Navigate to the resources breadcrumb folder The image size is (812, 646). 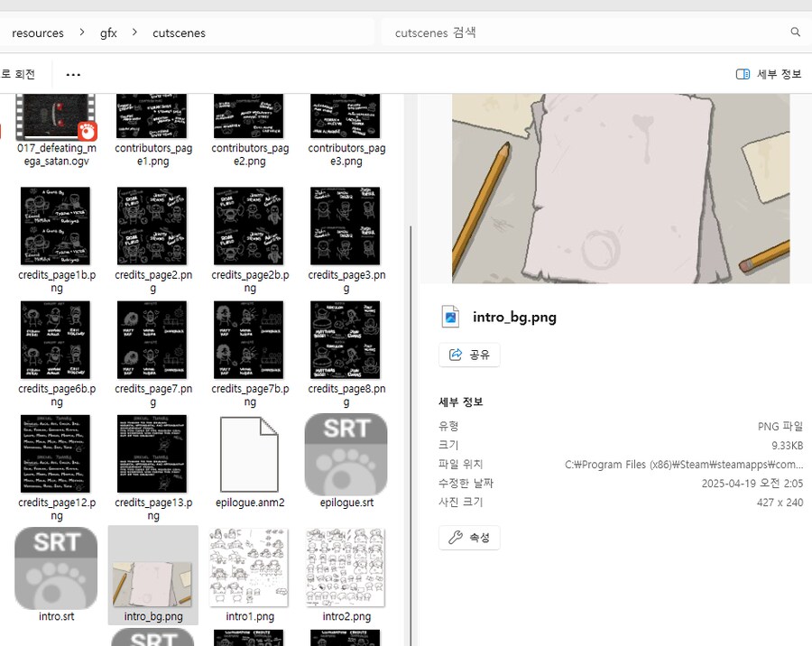pyautogui.click(x=38, y=32)
